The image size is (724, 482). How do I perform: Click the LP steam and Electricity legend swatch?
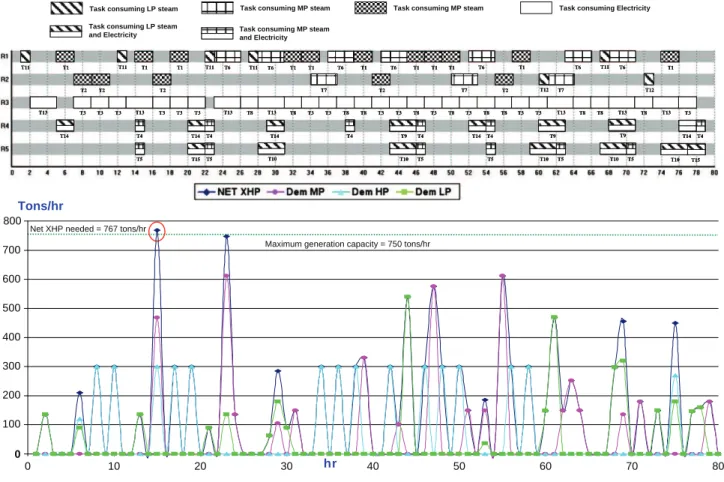(x=66, y=31)
